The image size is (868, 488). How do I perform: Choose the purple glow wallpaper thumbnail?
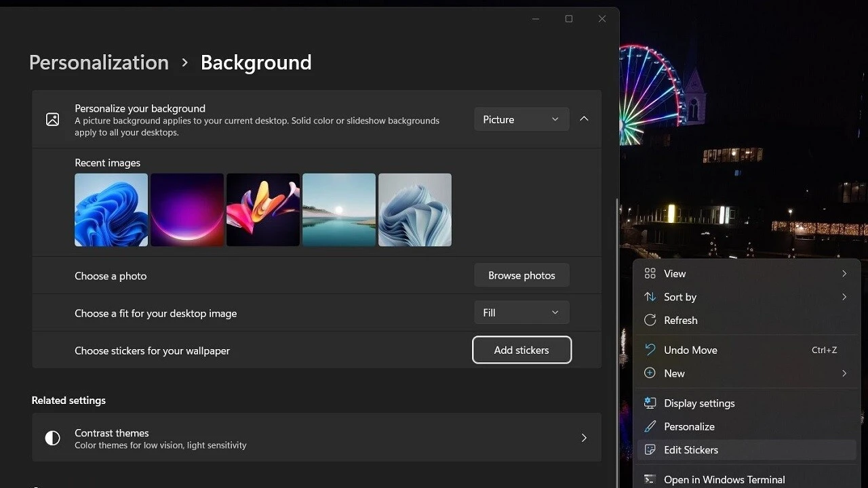[x=187, y=209]
